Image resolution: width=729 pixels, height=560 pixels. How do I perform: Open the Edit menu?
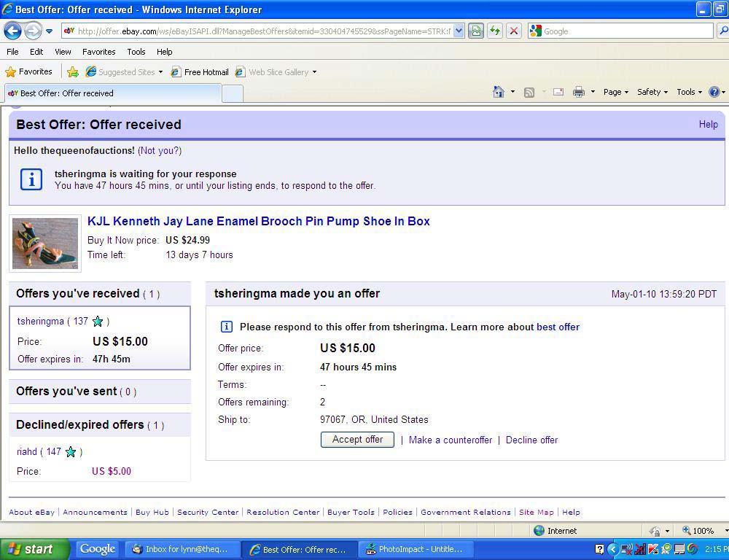[x=36, y=52]
